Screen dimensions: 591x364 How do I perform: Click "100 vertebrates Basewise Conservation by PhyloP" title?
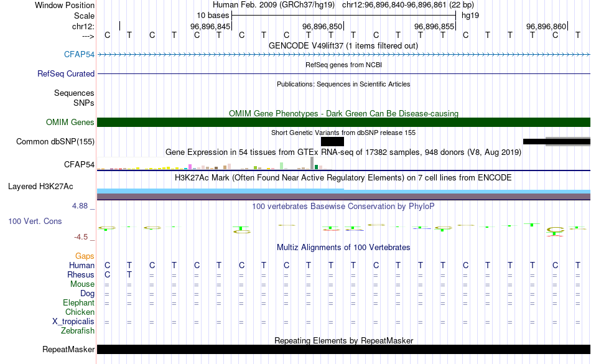pyautogui.click(x=343, y=206)
